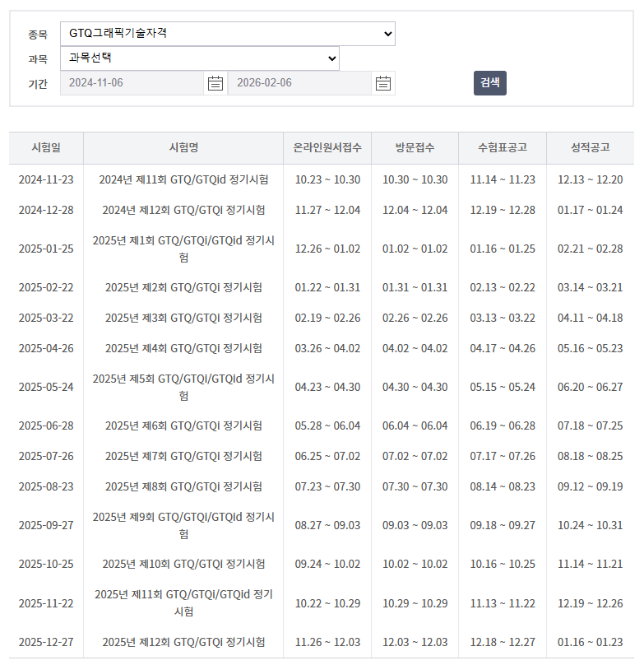Click online registration period 07.23 ~ 07.30
Screen dimensions: 644x665
click(327, 487)
